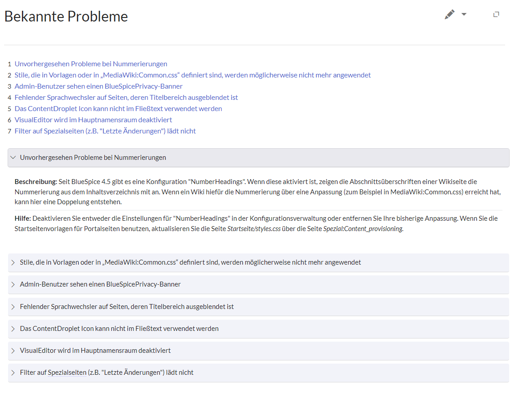Click the 'VisualEditor wird im Hauptnamensraum deaktiviert' panel header text
Image resolution: width=515 pixels, height=420 pixels.
95,351
